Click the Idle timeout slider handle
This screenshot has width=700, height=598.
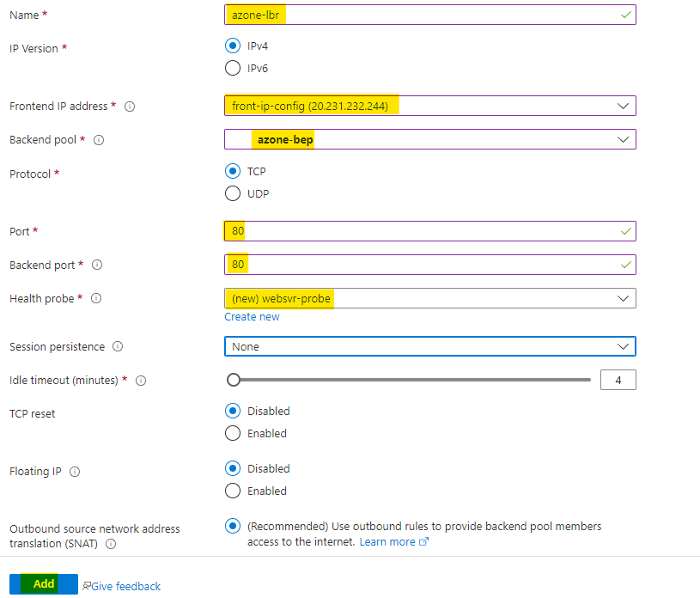click(x=233, y=380)
